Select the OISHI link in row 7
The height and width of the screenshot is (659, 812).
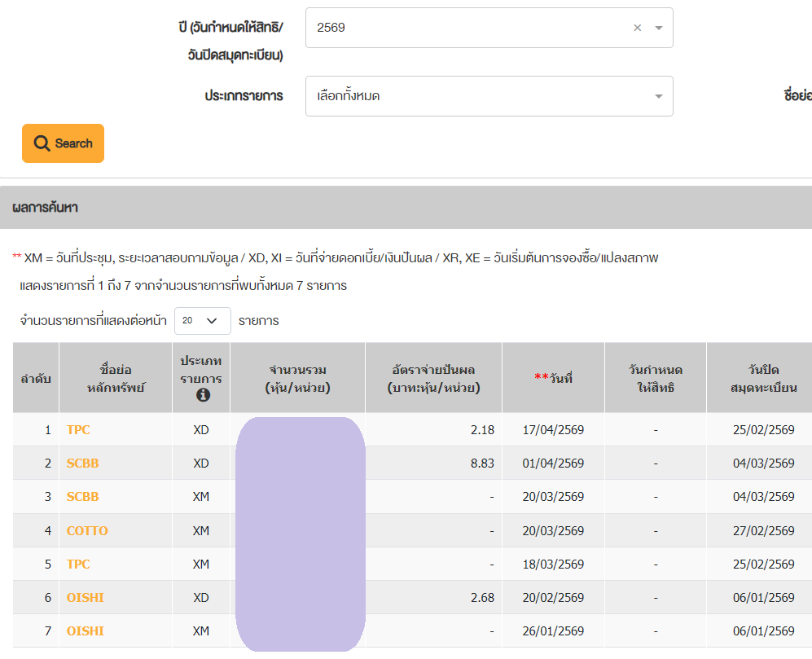coord(86,630)
